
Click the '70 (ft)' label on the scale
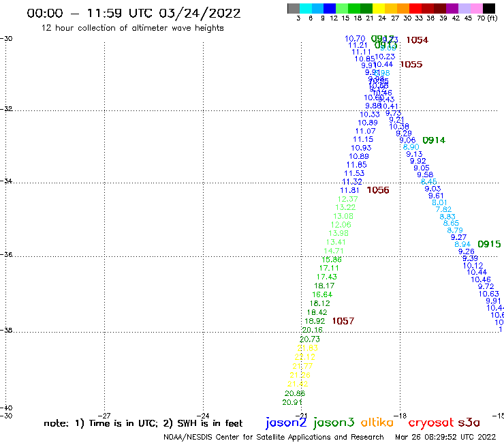[487, 18]
